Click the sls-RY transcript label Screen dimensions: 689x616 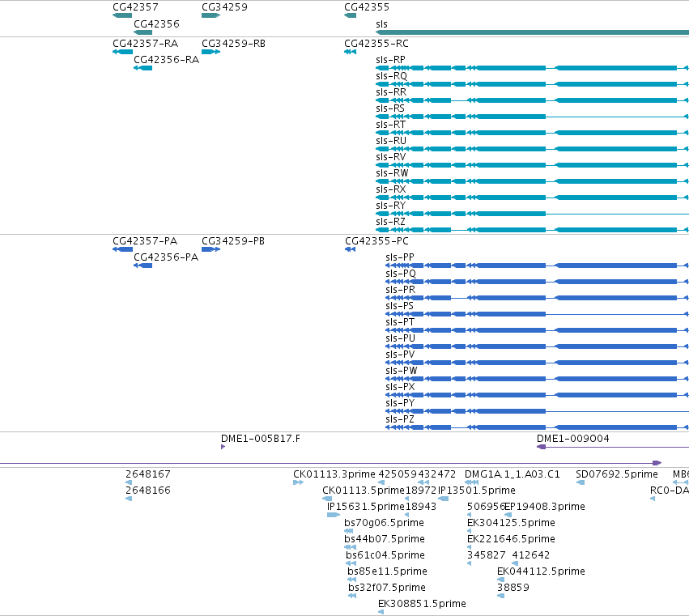(x=390, y=206)
